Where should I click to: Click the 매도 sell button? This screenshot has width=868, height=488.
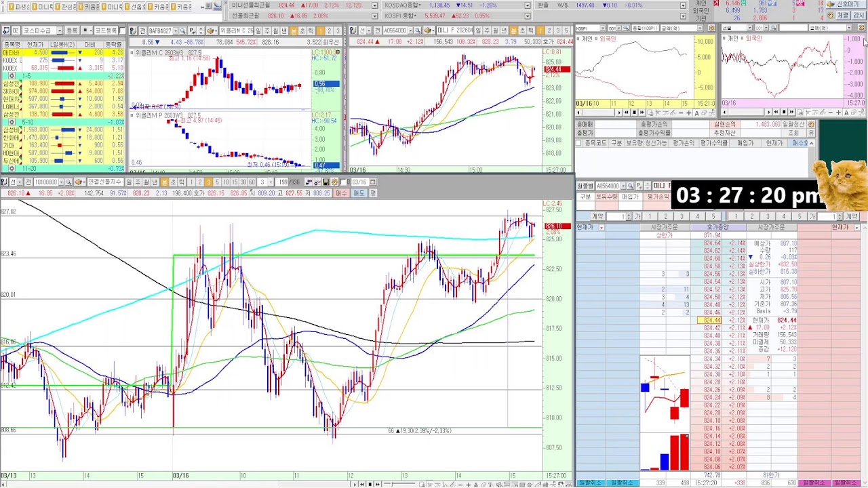pos(359,193)
